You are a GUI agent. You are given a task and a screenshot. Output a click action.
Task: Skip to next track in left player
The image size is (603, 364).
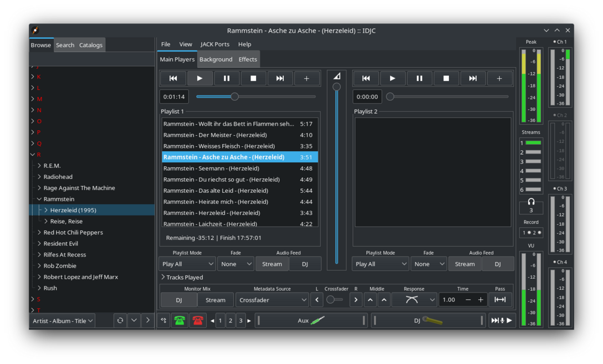point(280,79)
